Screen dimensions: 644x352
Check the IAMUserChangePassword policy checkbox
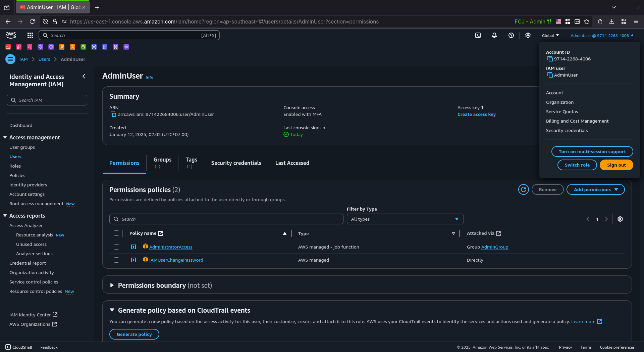(116, 260)
